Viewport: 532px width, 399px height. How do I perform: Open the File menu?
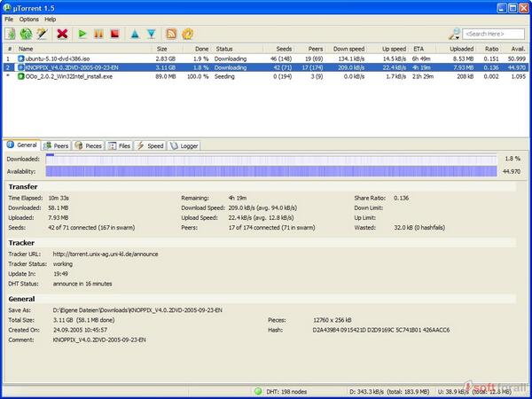coord(9,20)
